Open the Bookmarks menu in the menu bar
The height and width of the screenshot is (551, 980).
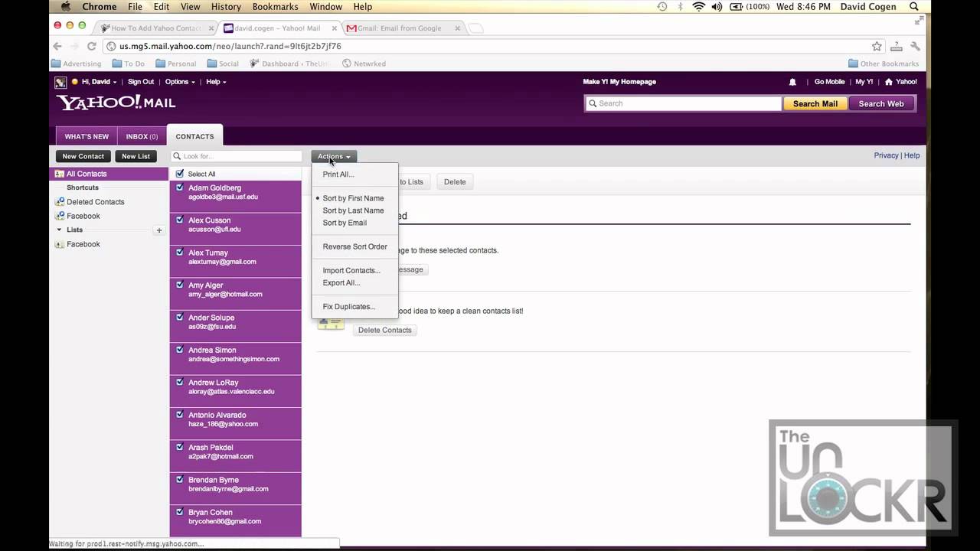(x=275, y=6)
